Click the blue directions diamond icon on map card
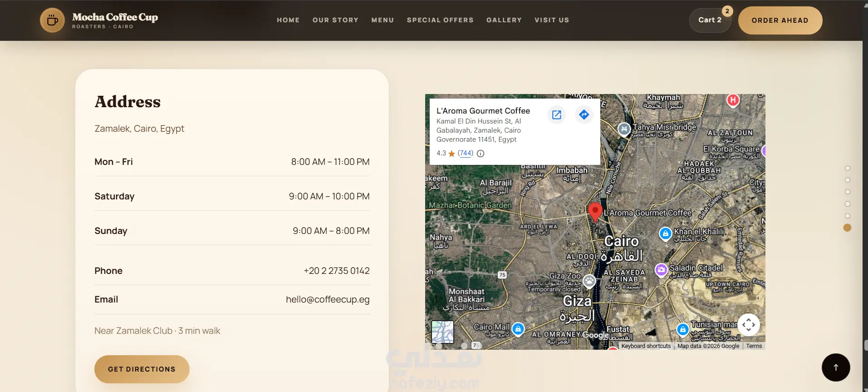Viewport: 868px width, 392px height. click(584, 114)
